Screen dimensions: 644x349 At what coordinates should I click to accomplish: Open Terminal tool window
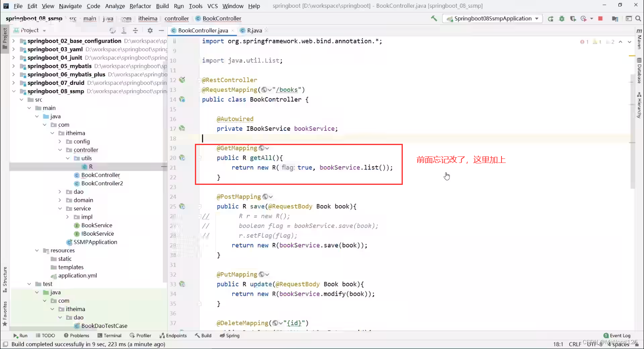point(110,336)
